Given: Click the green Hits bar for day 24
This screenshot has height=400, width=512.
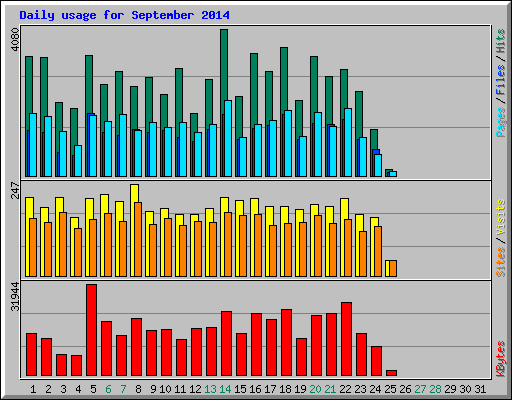Looking at the screenshot, I should [x=374, y=139].
